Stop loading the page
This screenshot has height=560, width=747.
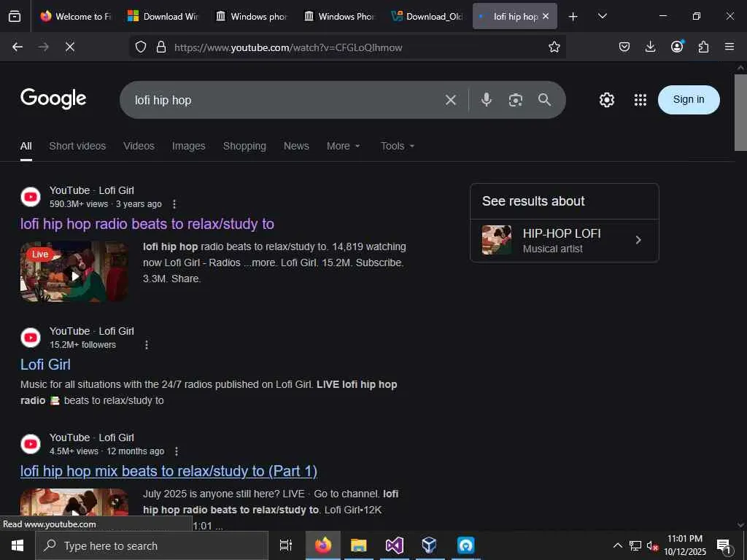[x=69, y=47]
